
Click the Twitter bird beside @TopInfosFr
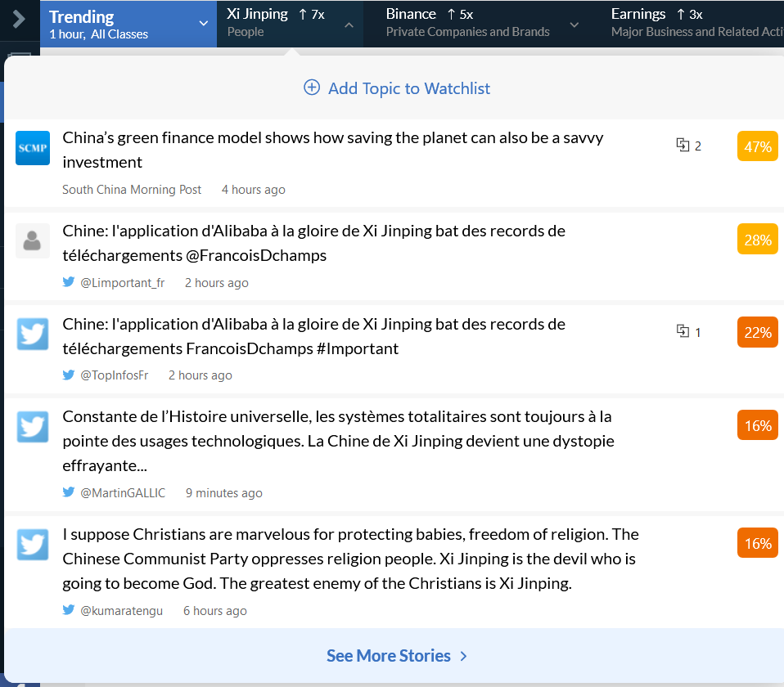[69, 375]
